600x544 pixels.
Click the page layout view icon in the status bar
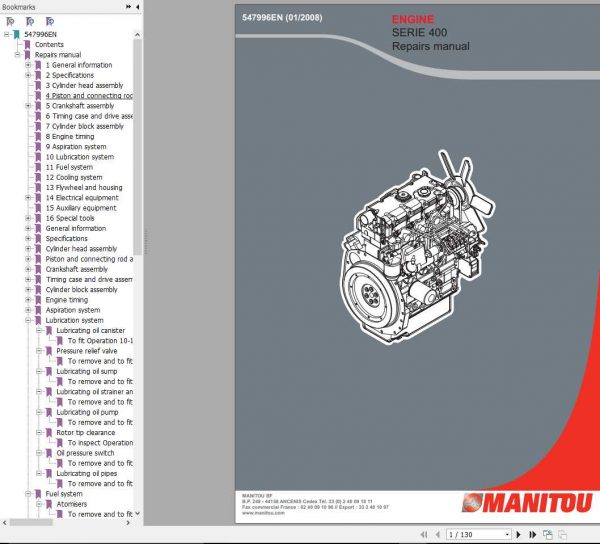[x=548, y=534]
